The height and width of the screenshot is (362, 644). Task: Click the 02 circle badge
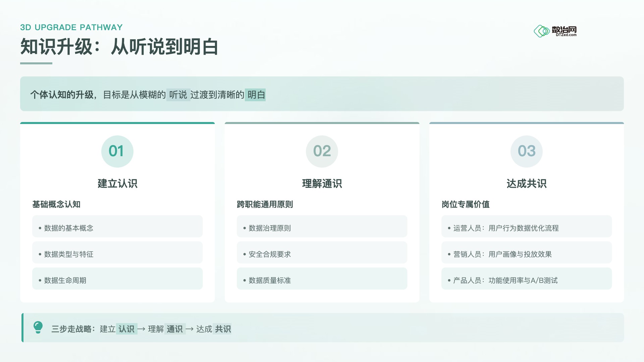(x=322, y=151)
